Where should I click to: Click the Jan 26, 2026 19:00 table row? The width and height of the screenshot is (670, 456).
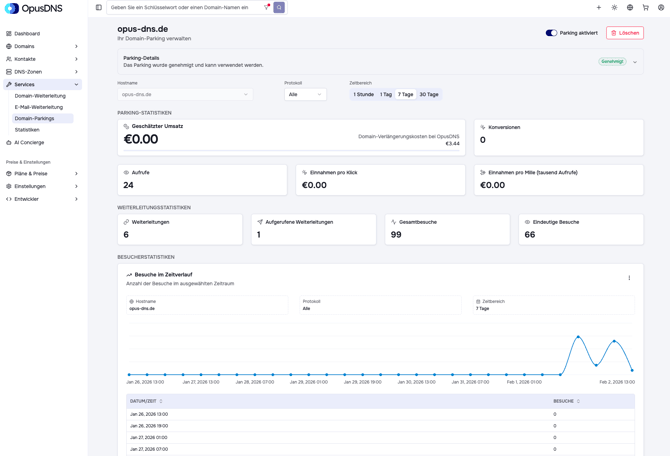tap(380, 426)
